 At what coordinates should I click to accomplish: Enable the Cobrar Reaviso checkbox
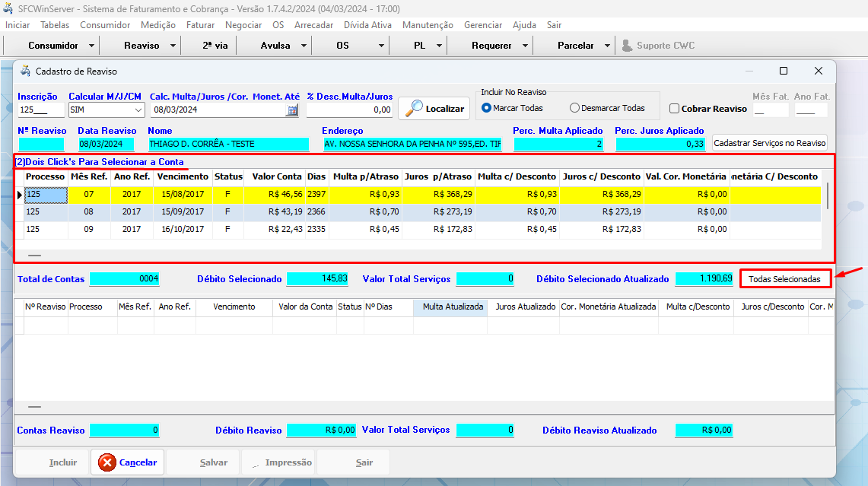[674, 109]
